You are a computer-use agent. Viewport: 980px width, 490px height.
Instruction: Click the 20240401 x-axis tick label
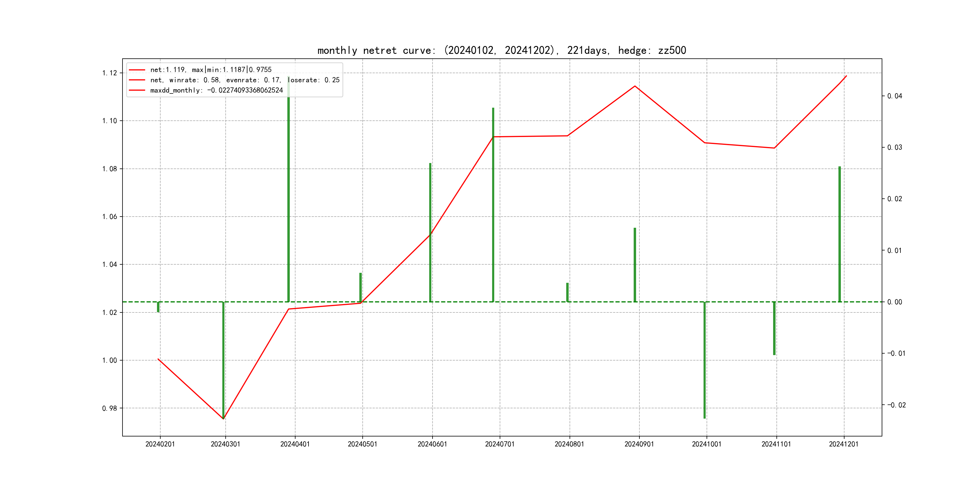295,444
